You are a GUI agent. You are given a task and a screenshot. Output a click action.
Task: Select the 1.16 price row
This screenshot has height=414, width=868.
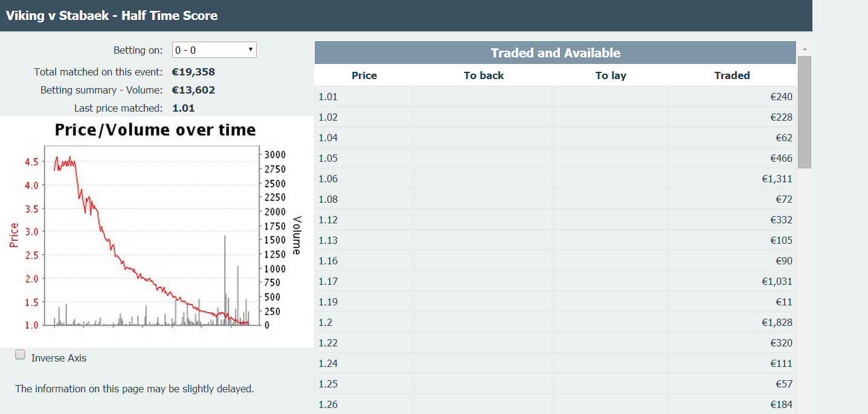(x=555, y=261)
